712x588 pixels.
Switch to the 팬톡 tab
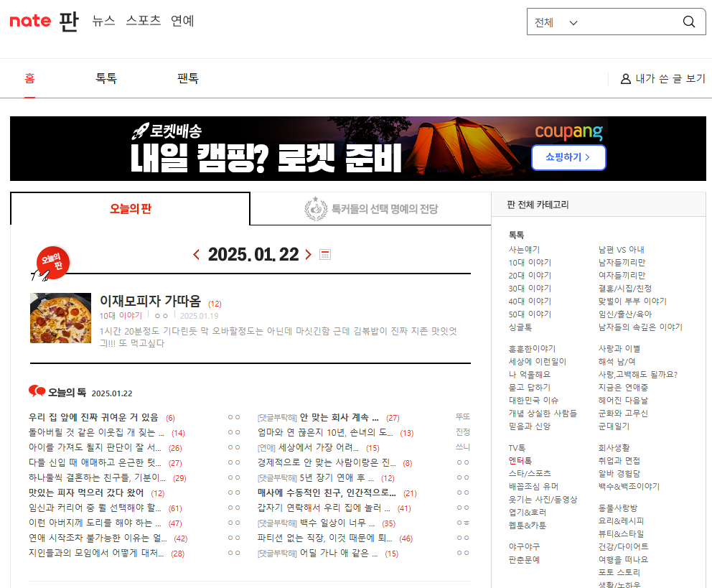[187, 79]
